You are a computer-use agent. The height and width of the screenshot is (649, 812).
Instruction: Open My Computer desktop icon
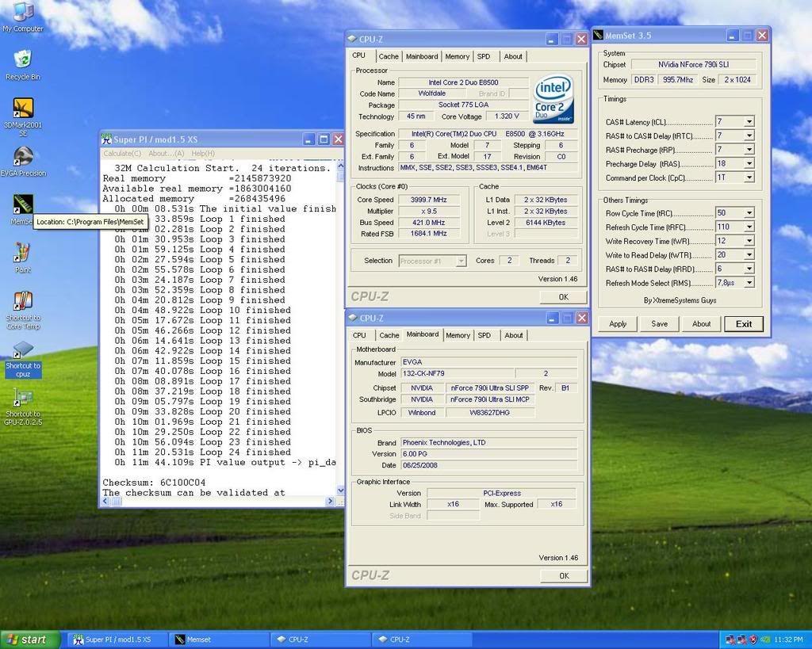[x=23, y=17]
